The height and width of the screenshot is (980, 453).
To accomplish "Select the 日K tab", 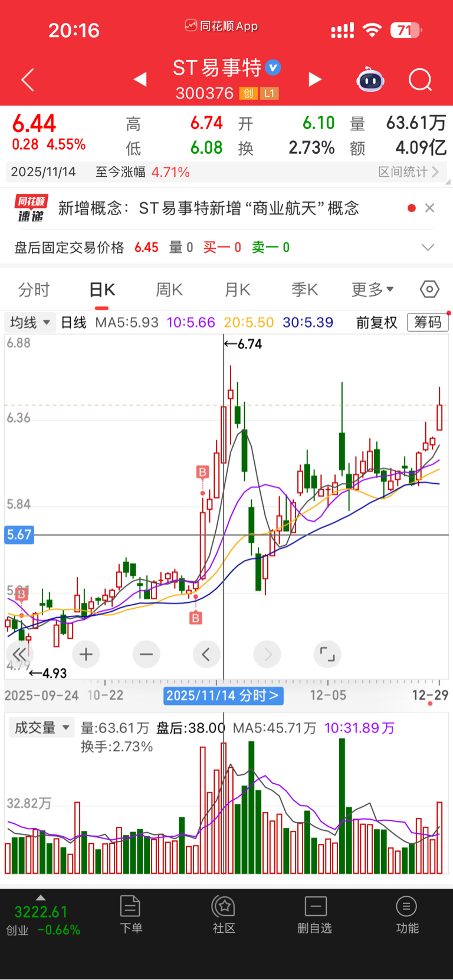I will tap(102, 290).
